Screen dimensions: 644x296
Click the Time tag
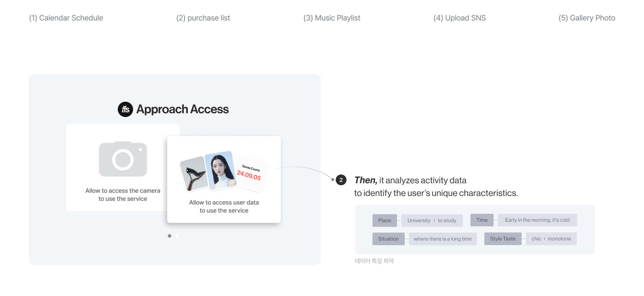pyautogui.click(x=482, y=220)
